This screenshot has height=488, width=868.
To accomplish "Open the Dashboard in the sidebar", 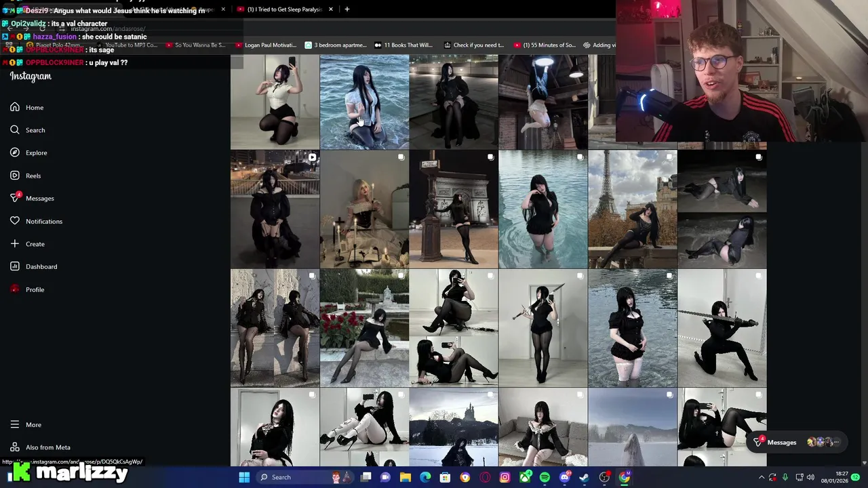I will pos(33,266).
